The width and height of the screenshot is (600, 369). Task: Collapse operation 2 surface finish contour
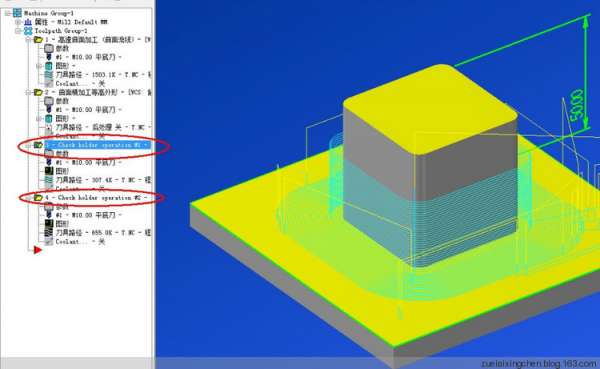pyautogui.click(x=28, y=93)
